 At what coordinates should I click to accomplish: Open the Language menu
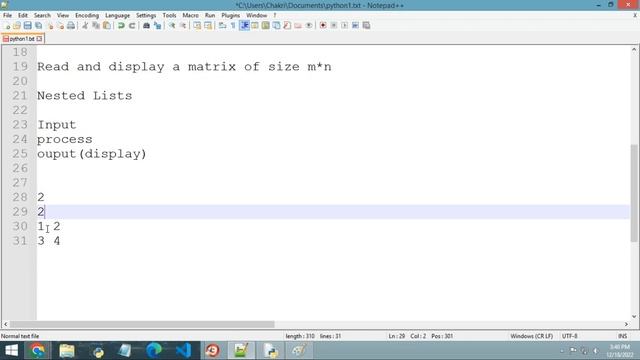click(x=118, y=16)
